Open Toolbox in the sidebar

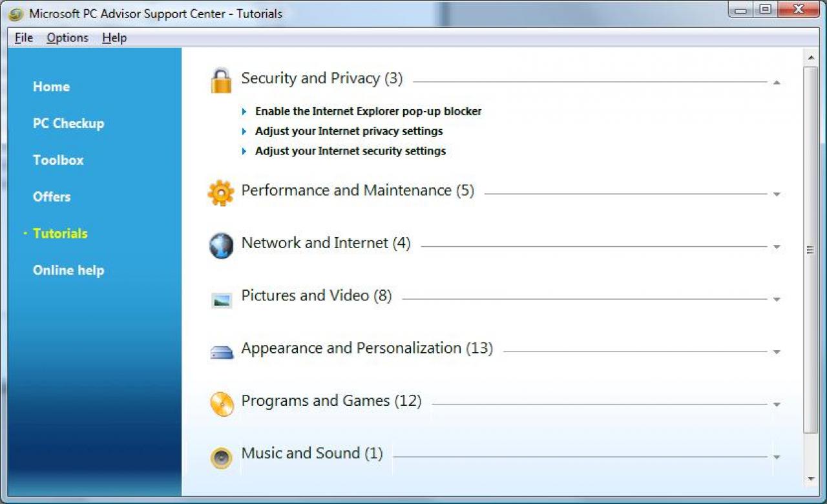pyautogui.click(x=58, y=160)
